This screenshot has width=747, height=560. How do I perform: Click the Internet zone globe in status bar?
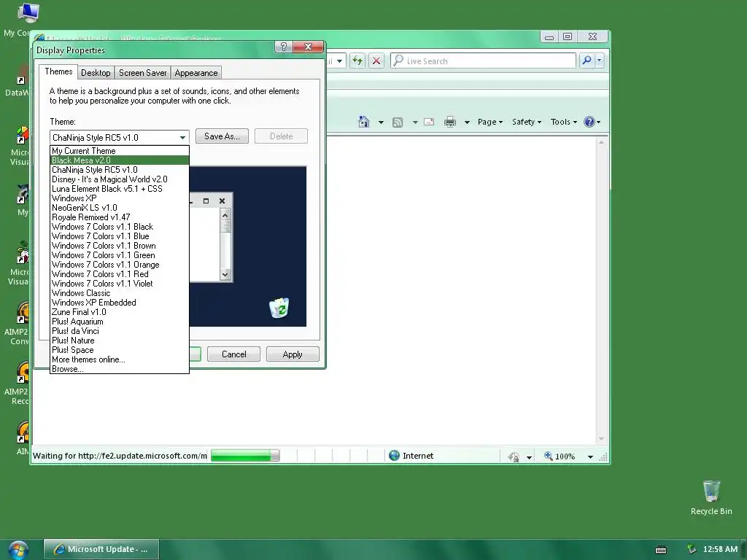pyautogui.click(x=394, y=456)
